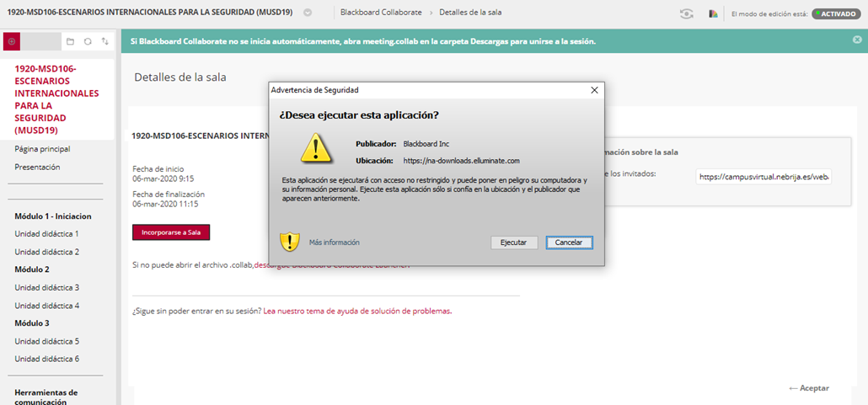Click the Cancelar button

pyautogui.click(x=569, y=242)
